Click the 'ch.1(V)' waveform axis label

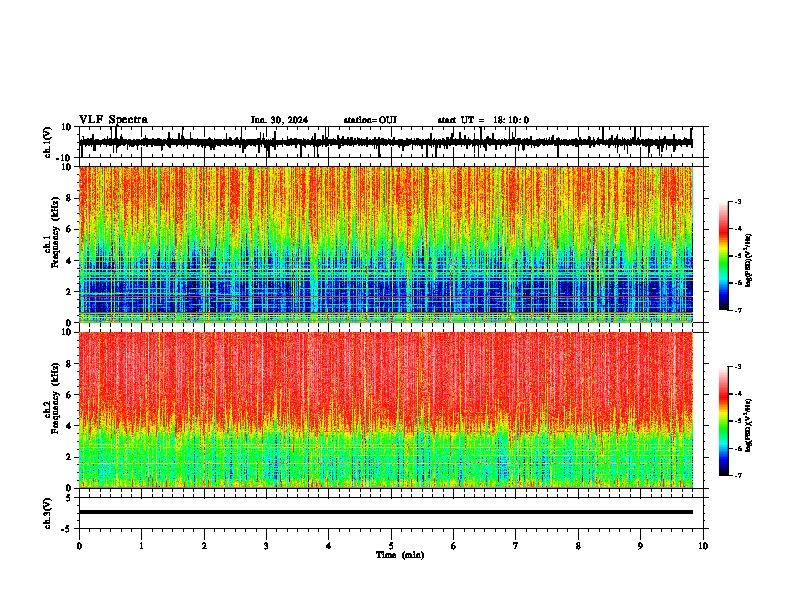click(x=49, y=142)
